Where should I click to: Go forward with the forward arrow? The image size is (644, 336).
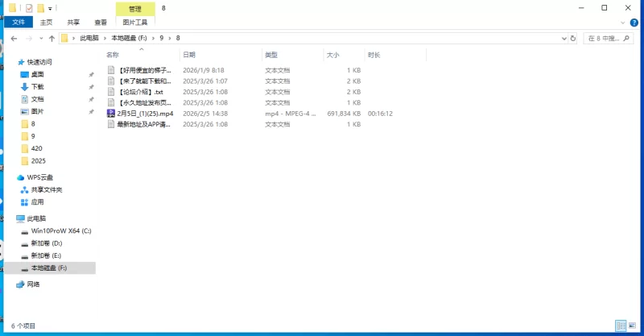[29, 38]
